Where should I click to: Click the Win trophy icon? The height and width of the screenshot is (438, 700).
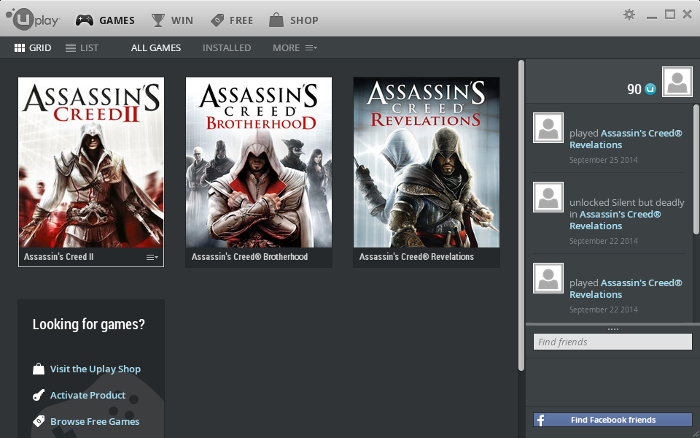[158, 20]
